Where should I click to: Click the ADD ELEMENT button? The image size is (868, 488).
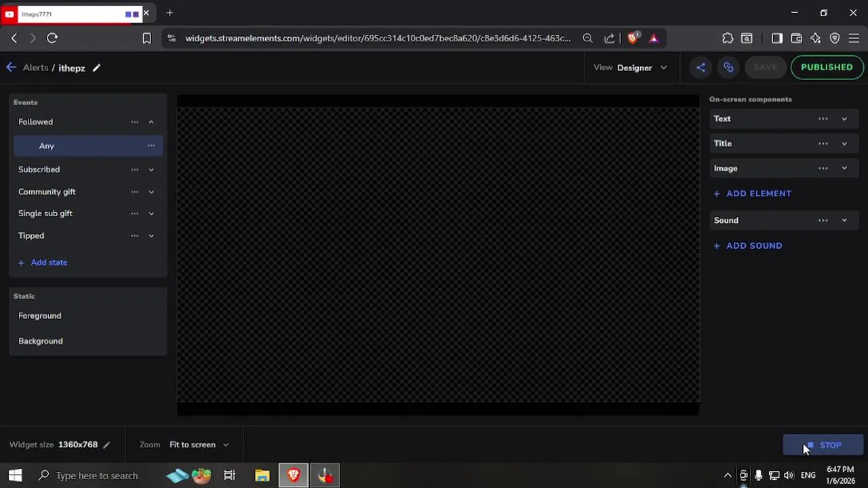click(x=752, y=193)
